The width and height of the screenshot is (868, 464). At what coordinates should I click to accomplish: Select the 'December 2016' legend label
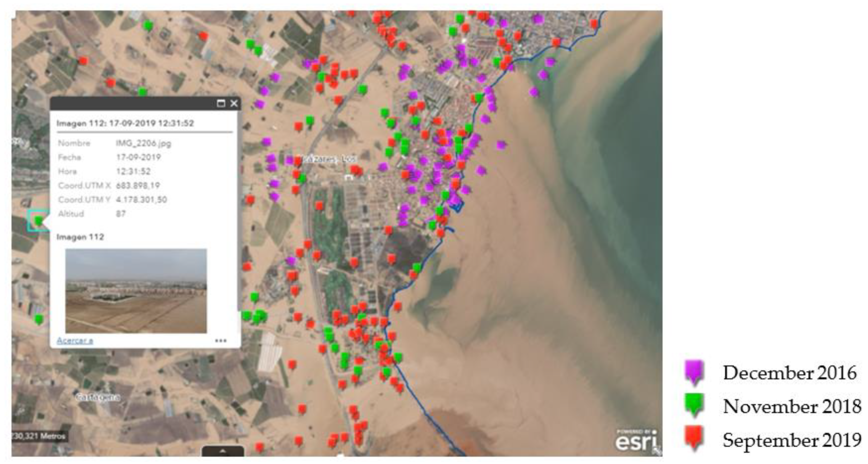pyautogui.click(x=789, y=373)
